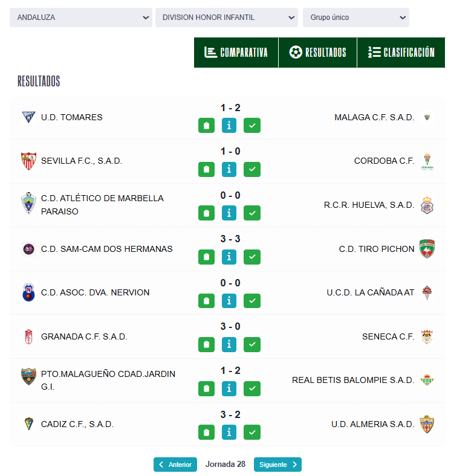This screenshot has height=476, width=451.
Task: Click info icon for Cadiz vs Almeria match
Action: (229, 432)
